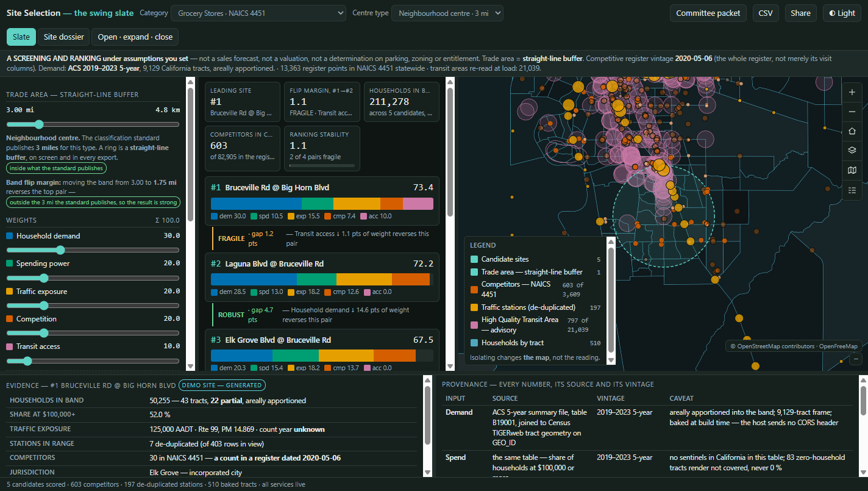
Task: Adjust the trade area radius slider
Action: coord(93,124)
